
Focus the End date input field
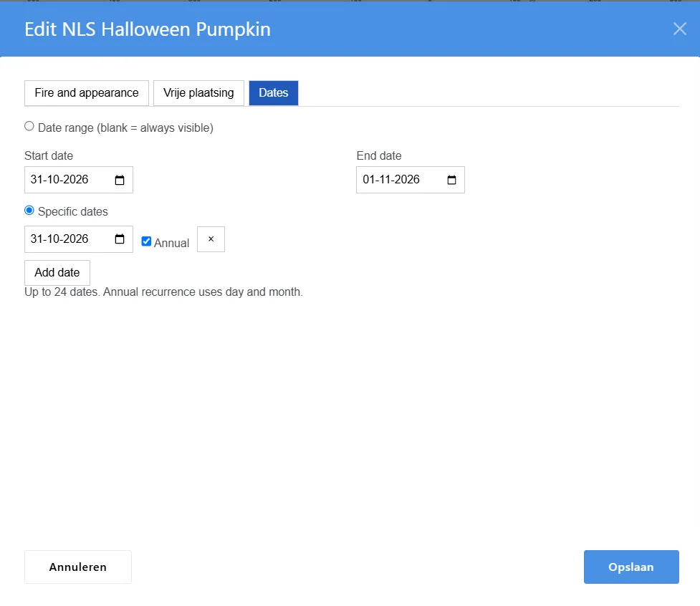point(411,180)
